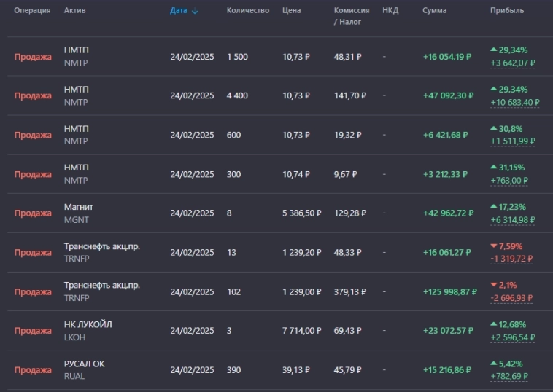This screenshot has width=553, height=392.
Task: Select Продажа in the РУСАЛ ОК row
Action: 33,371
